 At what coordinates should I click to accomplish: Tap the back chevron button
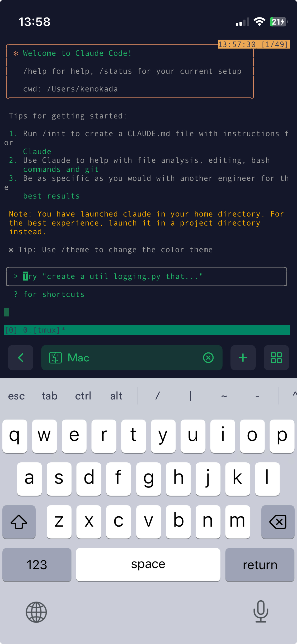click(x=21, y=358)
